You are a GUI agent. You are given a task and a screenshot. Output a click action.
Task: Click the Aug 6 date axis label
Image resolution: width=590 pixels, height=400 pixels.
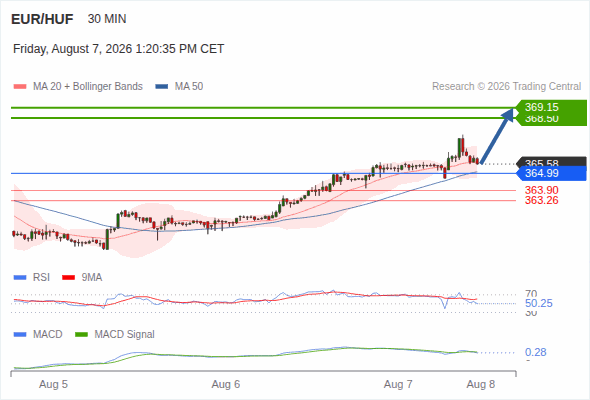point(226,384)
